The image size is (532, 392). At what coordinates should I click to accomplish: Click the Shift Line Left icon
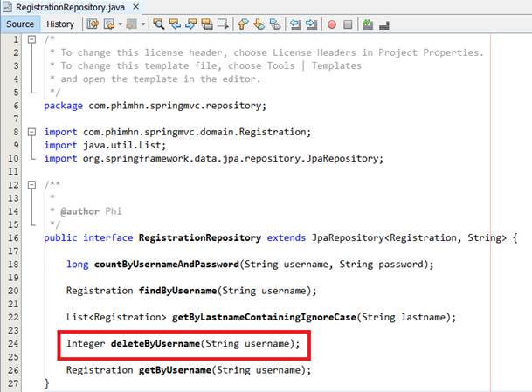pyautogui.click(x=295, y=24)
